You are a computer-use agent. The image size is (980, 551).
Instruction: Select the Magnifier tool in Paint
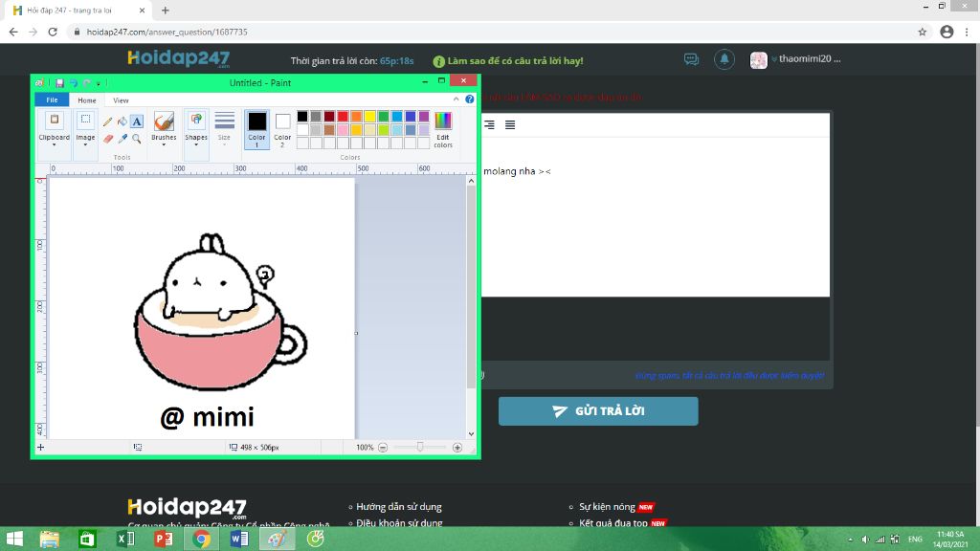tap(137, 139)
